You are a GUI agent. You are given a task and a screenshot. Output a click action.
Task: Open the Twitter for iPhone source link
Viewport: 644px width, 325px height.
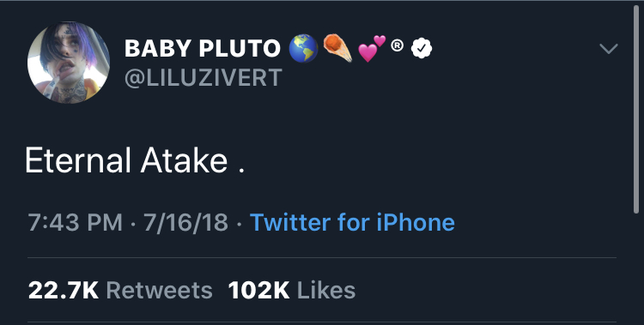point(352,222)
